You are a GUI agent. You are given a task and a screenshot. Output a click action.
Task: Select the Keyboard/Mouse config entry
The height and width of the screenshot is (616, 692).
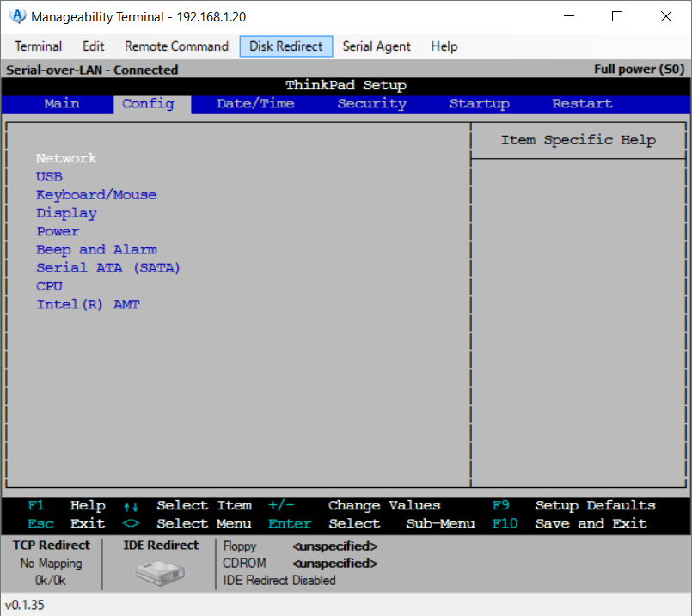[x=96, y=195]
